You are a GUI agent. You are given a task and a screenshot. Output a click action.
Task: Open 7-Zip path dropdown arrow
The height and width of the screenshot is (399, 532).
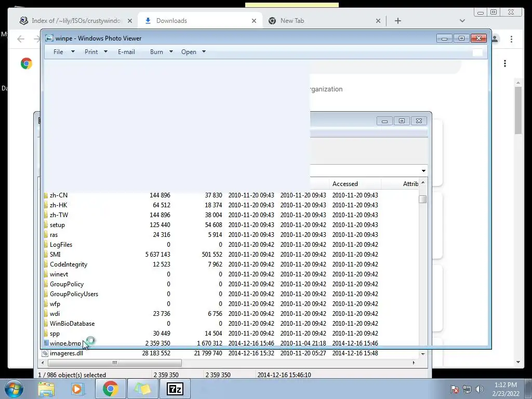pyautogui.click(x=423, y=170)
